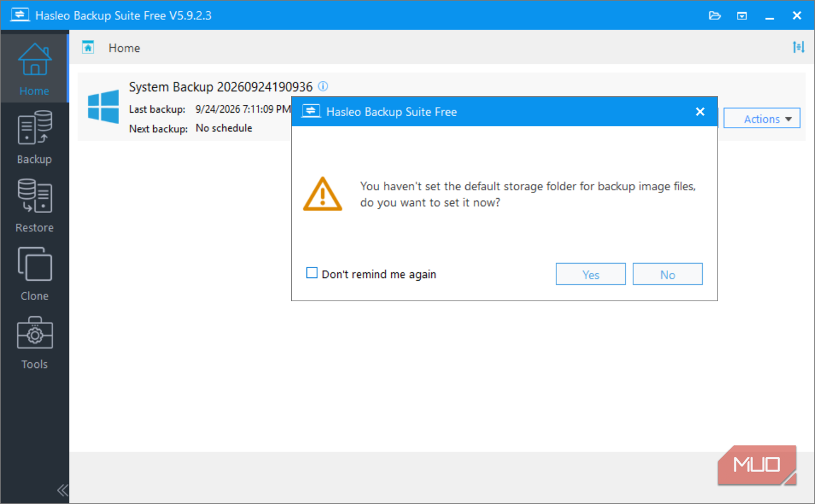Close the Hasleo Backup Suite Free dialog
The image size is (815, 504).
coord(700,112)
